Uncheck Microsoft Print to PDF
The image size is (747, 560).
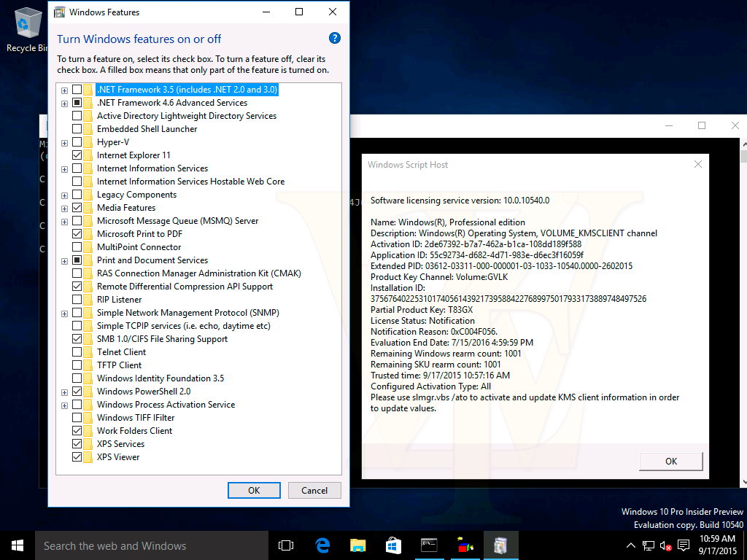(77, 234)
